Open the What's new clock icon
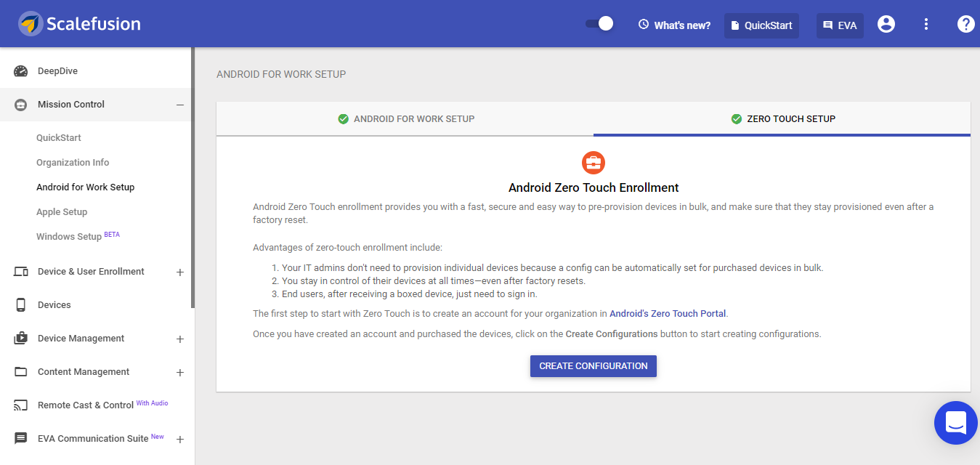 pos(643,25)
